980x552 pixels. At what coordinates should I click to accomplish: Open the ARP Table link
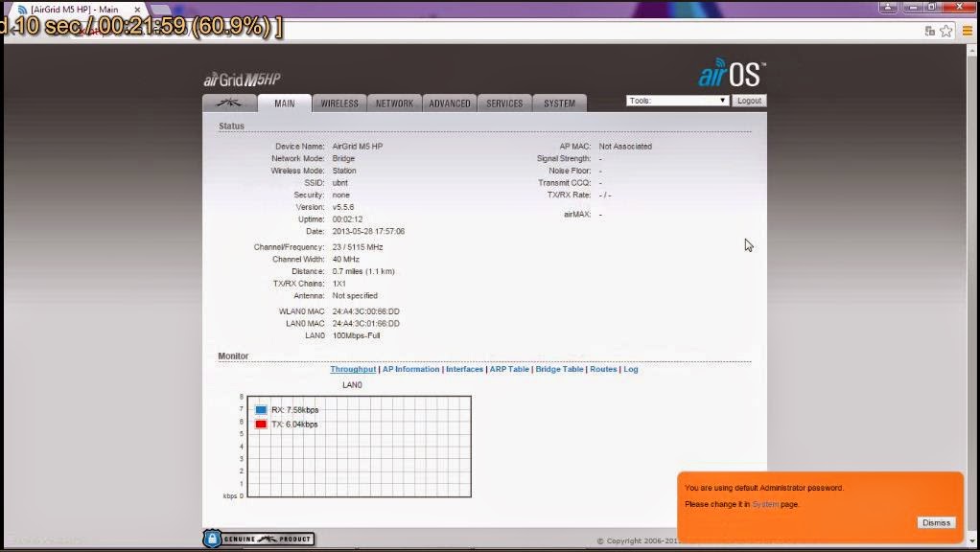[x=509, y=369]
